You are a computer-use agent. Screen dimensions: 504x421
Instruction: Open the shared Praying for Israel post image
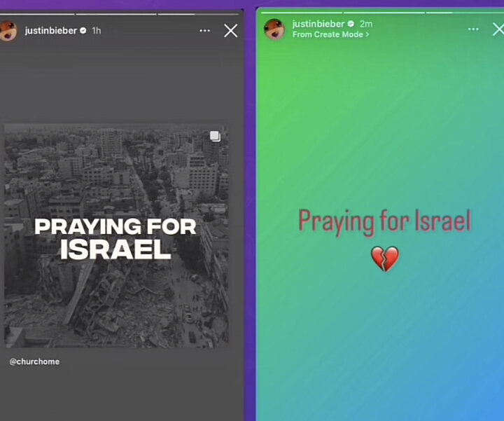[x=116, y=235]
